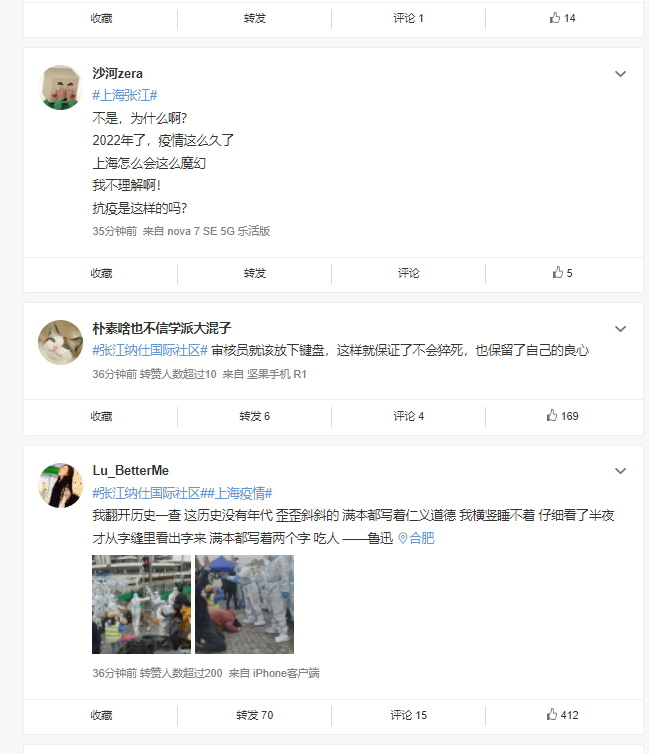
Task: Click 转发 70 on Lu_BetterMe's post
Action: coord(254,715)
